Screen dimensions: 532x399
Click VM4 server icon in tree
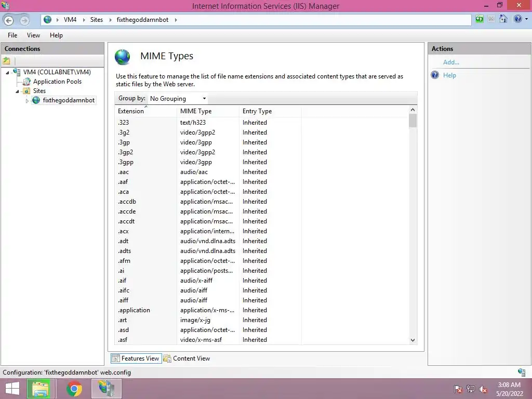click(17, 72)
